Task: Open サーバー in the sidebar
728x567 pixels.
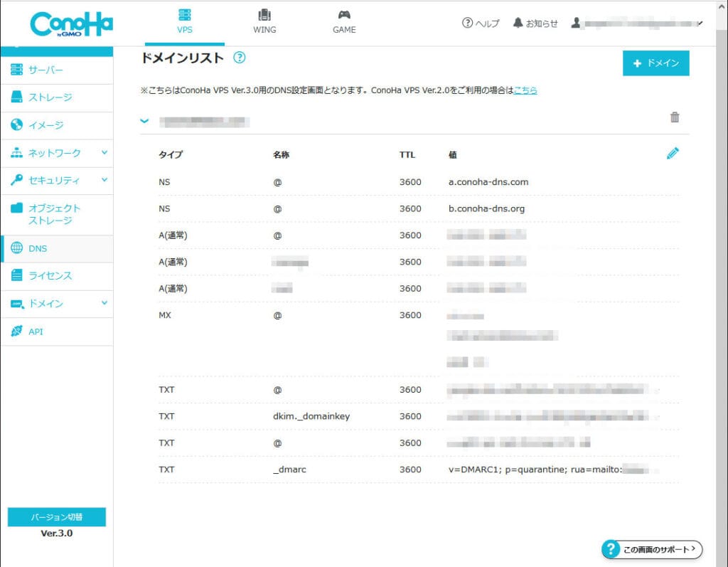Action: (x=57, y=70)
